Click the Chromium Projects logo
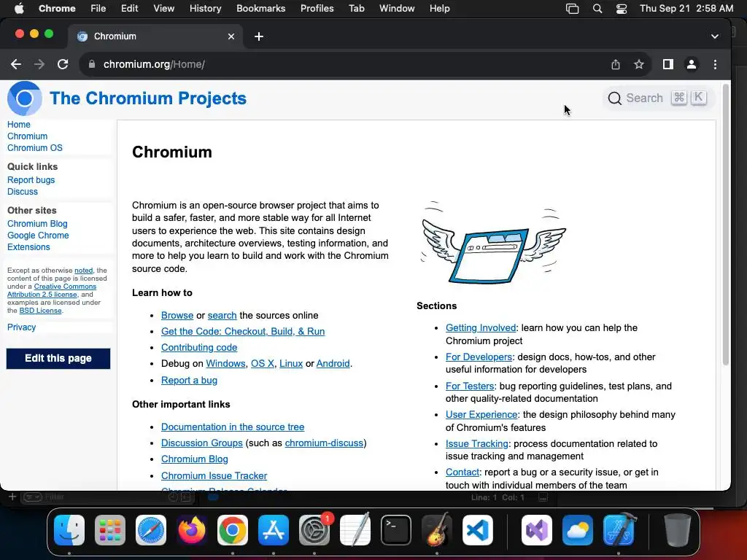 25,98
